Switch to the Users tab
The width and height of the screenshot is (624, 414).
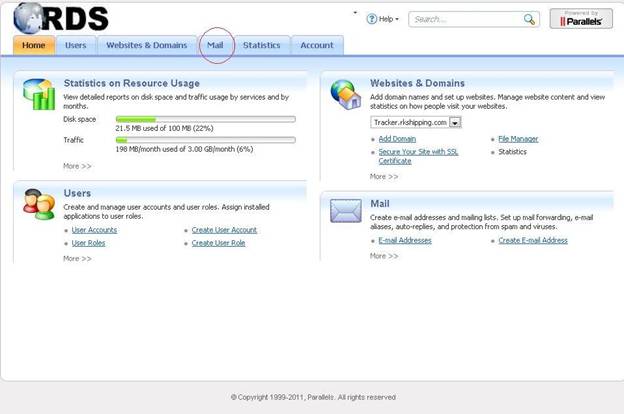tap(76, 45)
